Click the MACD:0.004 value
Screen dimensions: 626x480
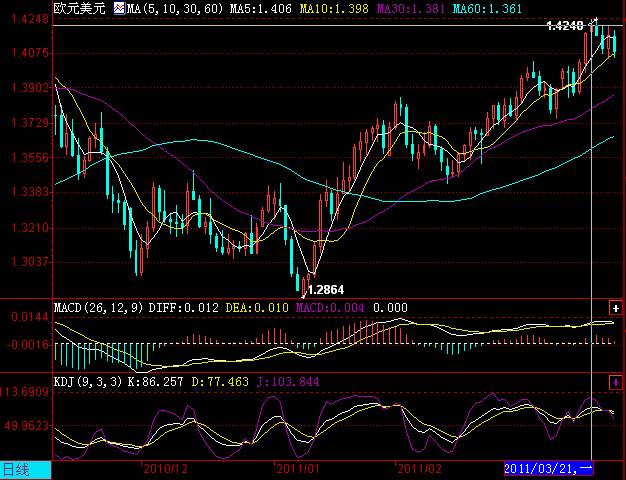click(x=330, y=308)
